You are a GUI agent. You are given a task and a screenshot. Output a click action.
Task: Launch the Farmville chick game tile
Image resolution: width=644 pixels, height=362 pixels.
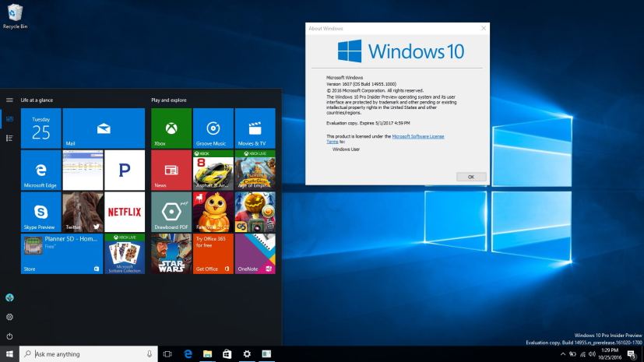tap(213, 212)
